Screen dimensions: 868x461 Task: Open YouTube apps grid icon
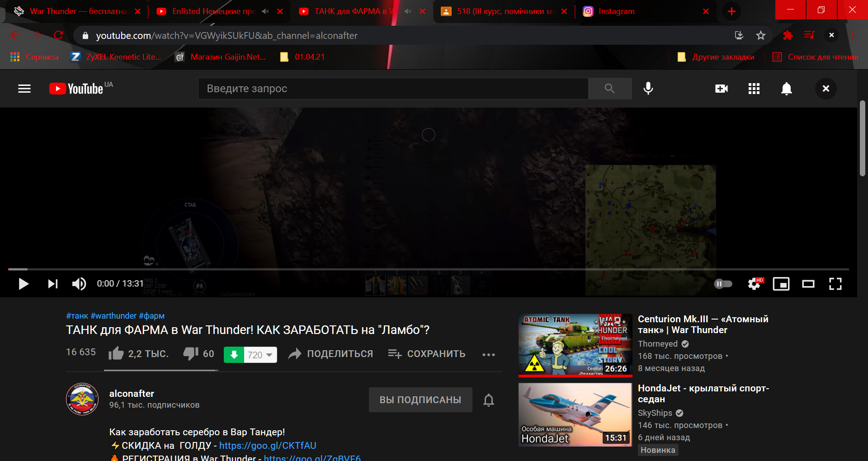754,89
